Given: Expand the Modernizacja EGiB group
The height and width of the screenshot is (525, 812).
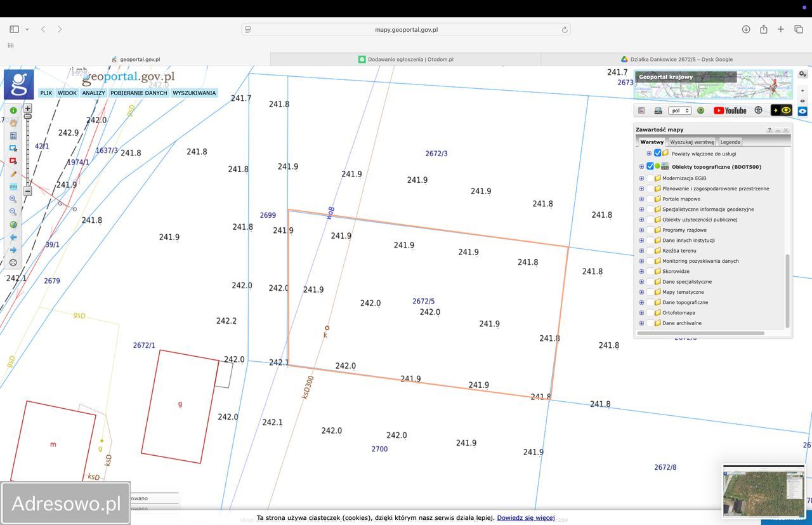Looking at the screenshot, I should coord(641,178).
